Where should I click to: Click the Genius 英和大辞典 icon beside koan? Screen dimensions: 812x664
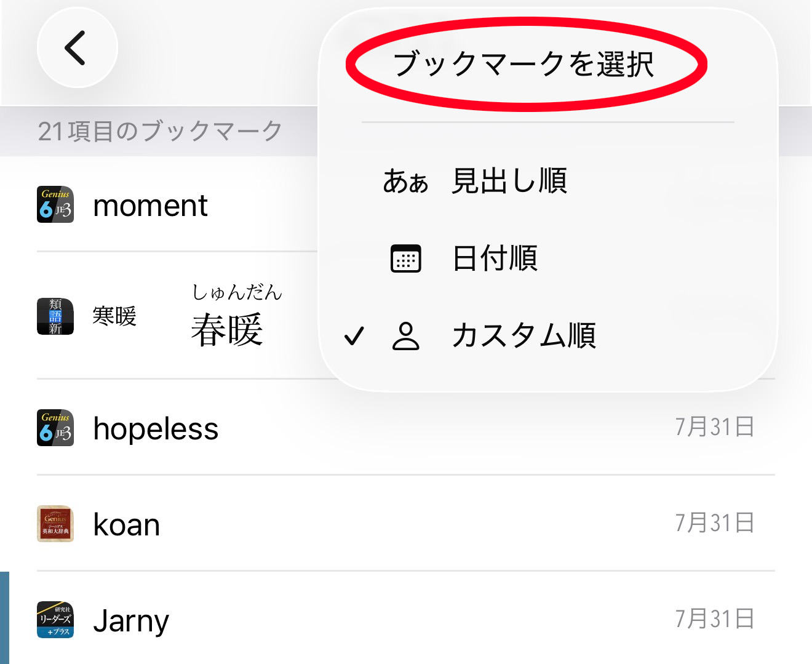55,524
